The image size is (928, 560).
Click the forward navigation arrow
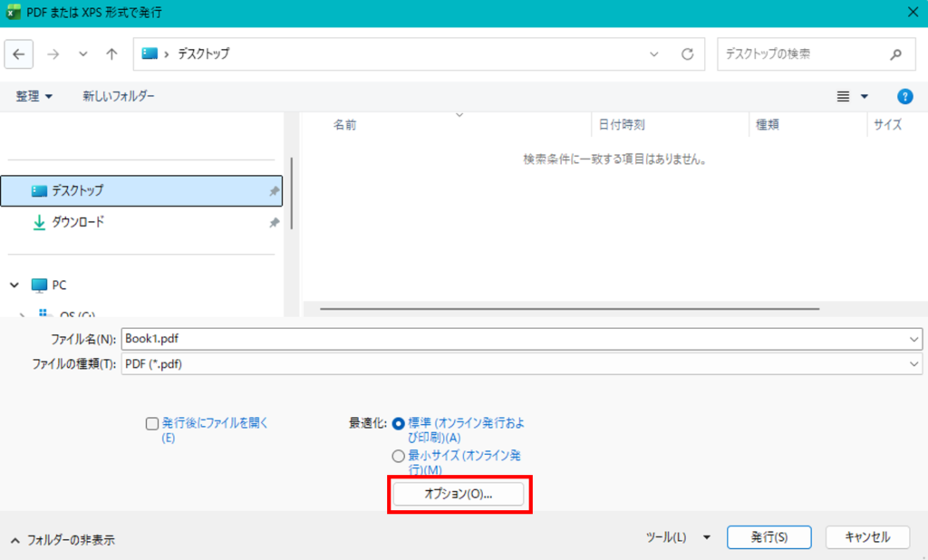[x=53, y=54]
